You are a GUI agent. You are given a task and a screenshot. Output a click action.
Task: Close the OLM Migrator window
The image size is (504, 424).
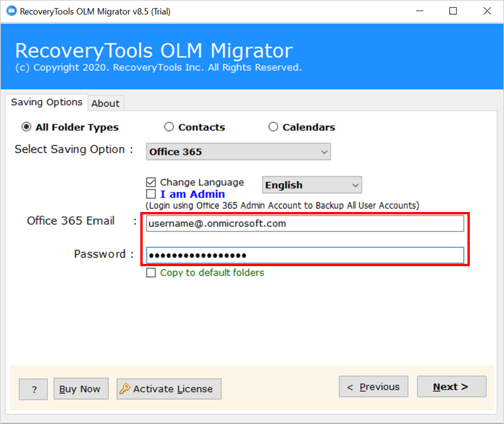point(487,11)
